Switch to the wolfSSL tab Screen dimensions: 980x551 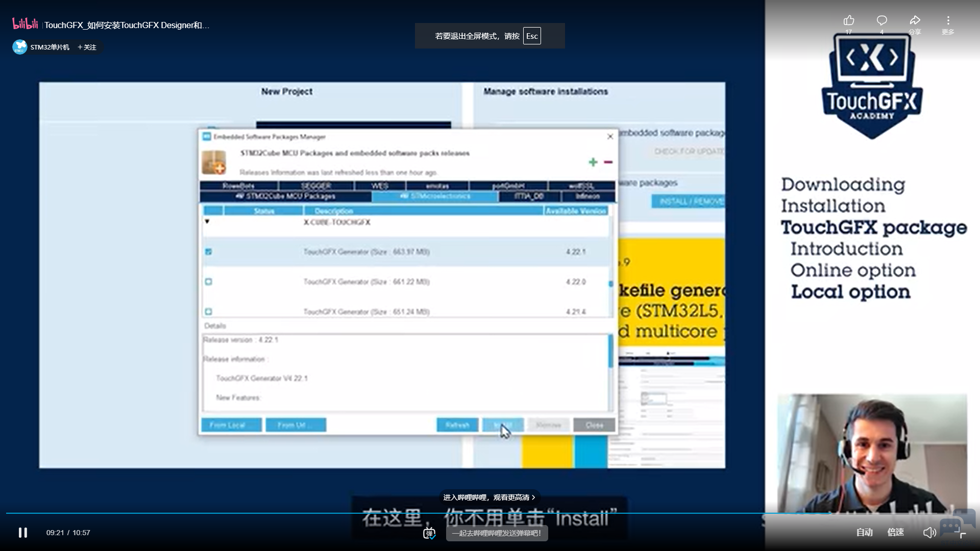coord(581,186)
